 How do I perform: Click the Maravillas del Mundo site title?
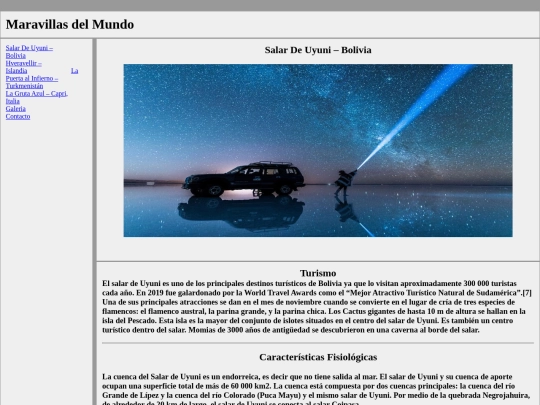pyautogui.click(x=70, y=24)
